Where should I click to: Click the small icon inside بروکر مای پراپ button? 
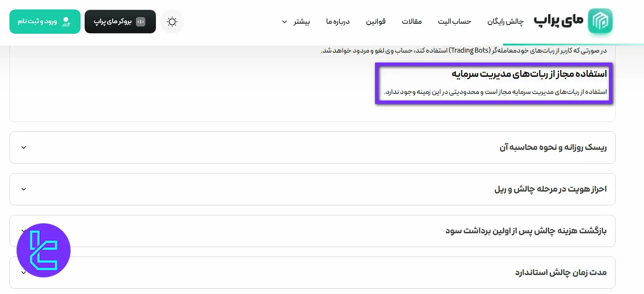141,21
